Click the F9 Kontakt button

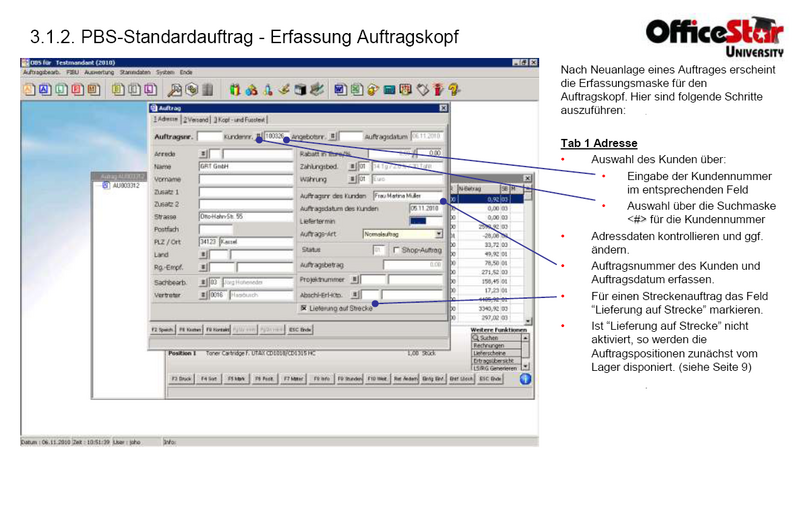(x=218, y=330)
